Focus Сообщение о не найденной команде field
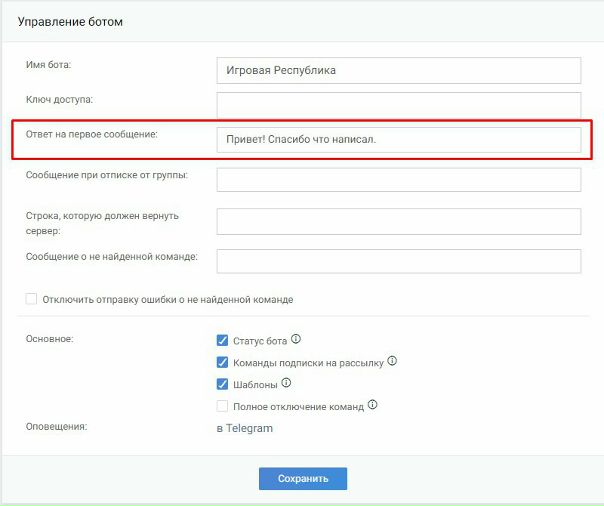The image size is (604, 506). 398,260
